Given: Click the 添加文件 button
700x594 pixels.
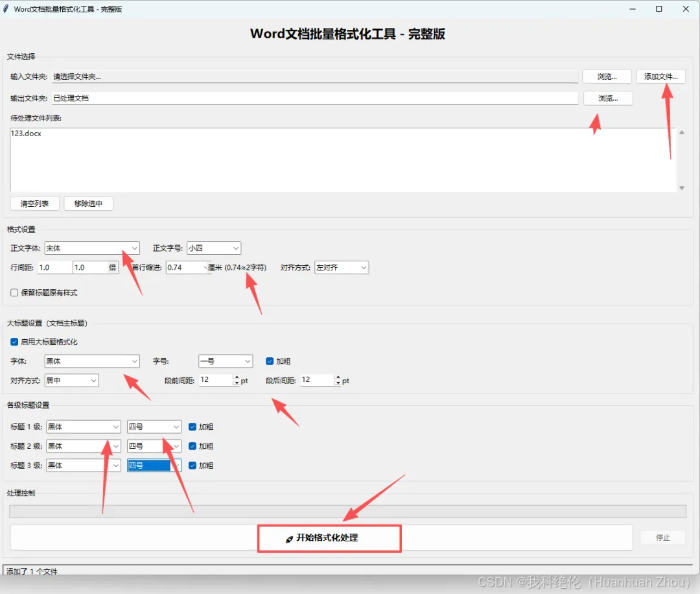Looking at the screenshot, I should (660, 77).
